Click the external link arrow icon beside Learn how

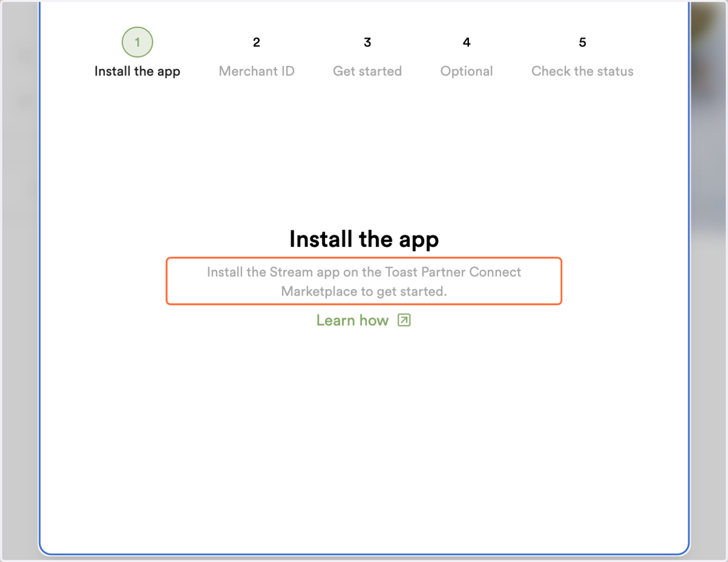click(x=404, y=320)
